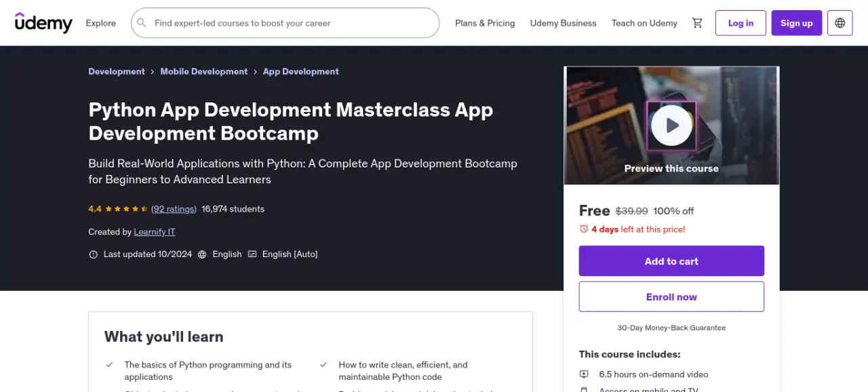Screen dimensions: 868x392
Task: Click the Enroll now button
Action: tap(671, 297)
